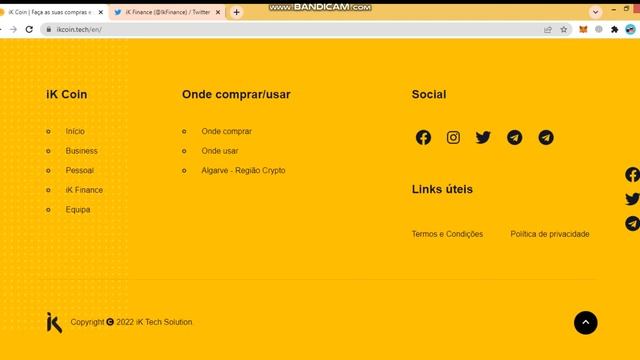Open the Instagram icon under Social
The width and height of the screenshot is (640, 360).
tap(453, 138)
